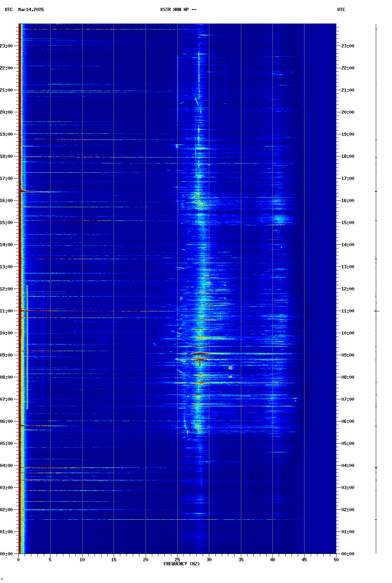392x583 pixels.
Task: Click the KSTR HHN HP station title
Action: [178, 10]
